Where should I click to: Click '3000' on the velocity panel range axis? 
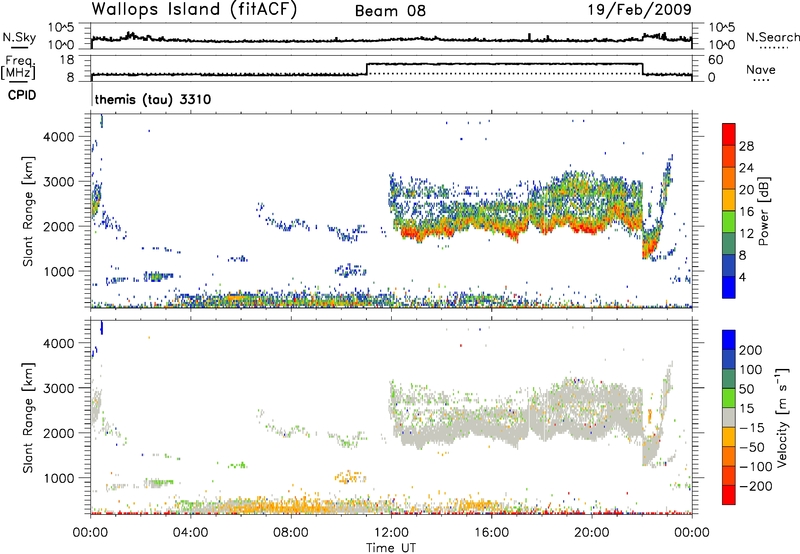click(59, 388)
